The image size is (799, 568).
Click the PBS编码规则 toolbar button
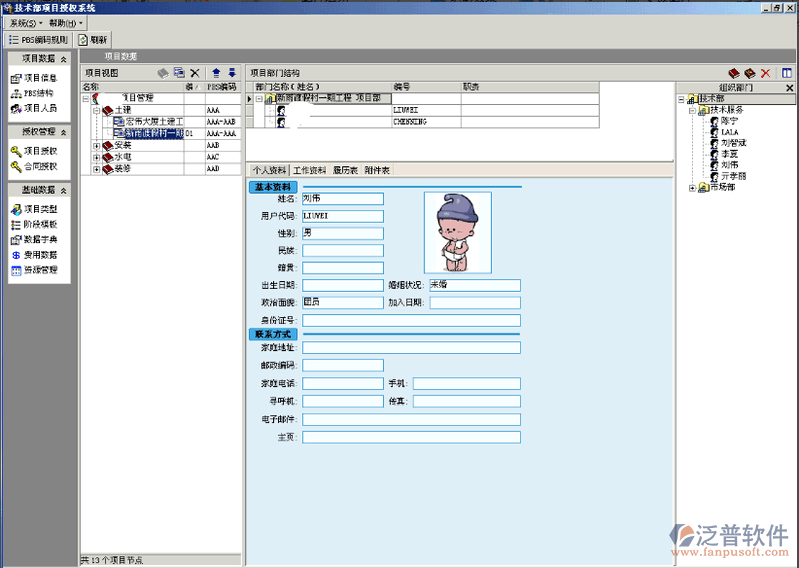[x=38, y=40]
